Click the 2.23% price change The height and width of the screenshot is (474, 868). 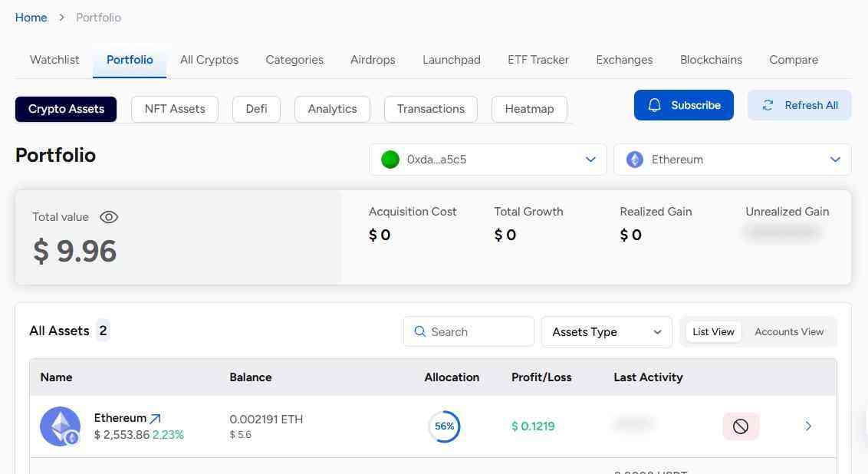click(168, 435)
